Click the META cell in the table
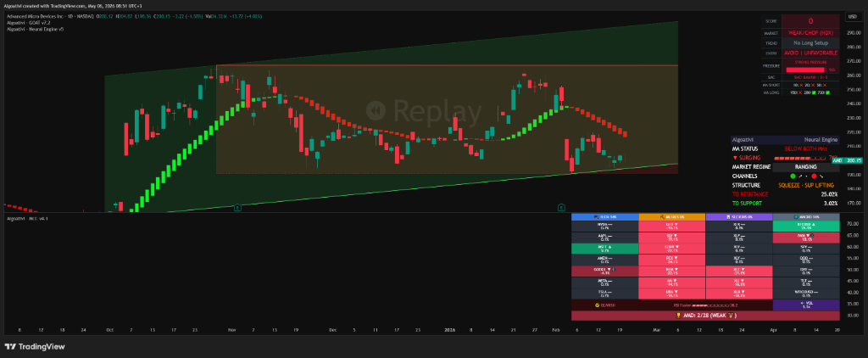The width and height of the screenshot is (868, 358). tap(604, 282)
